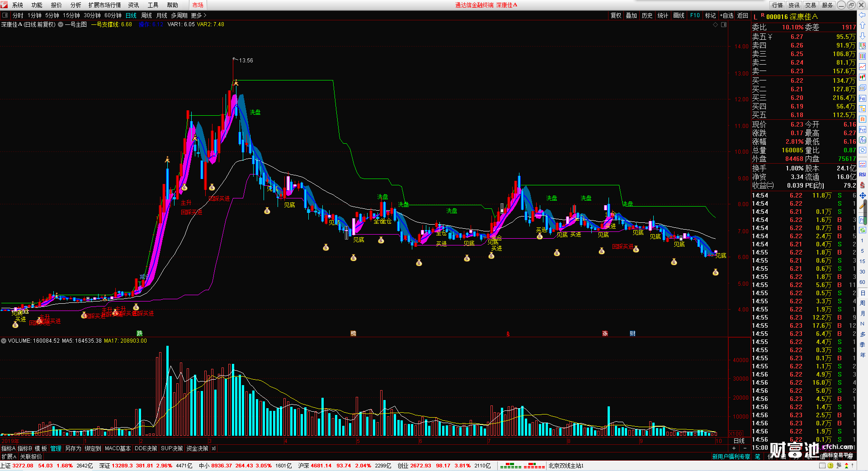Click the blue back arrow sidebar icon
The image size is (868, 471).
pos(863,15)
